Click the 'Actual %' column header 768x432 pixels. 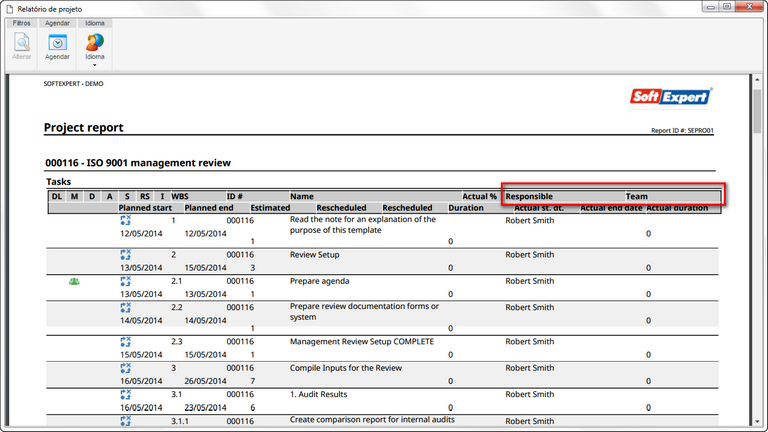tap(480, 196)
